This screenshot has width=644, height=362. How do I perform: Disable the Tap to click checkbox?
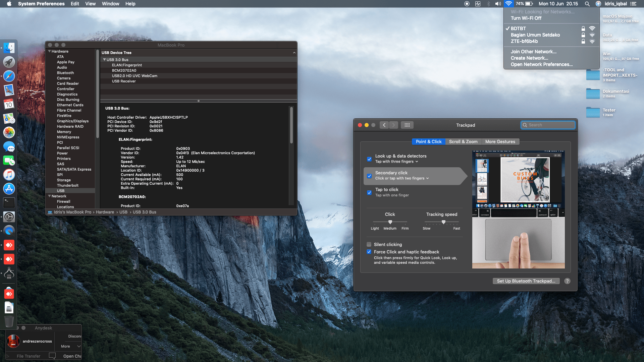point(369,192)
